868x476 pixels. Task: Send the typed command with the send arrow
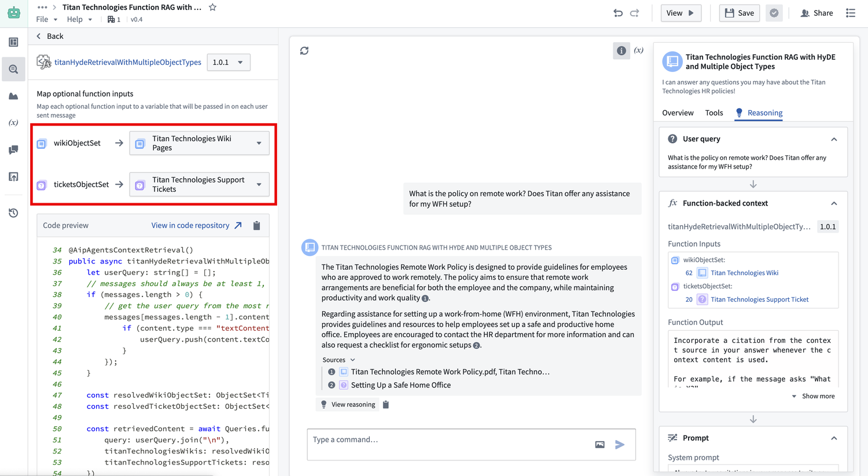tap(619, 444)
